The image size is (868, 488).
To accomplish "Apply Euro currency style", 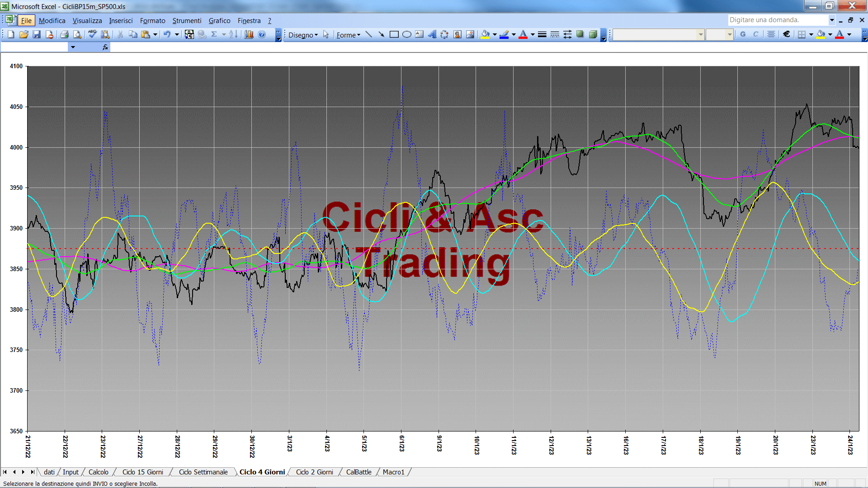I will point(787,34).
